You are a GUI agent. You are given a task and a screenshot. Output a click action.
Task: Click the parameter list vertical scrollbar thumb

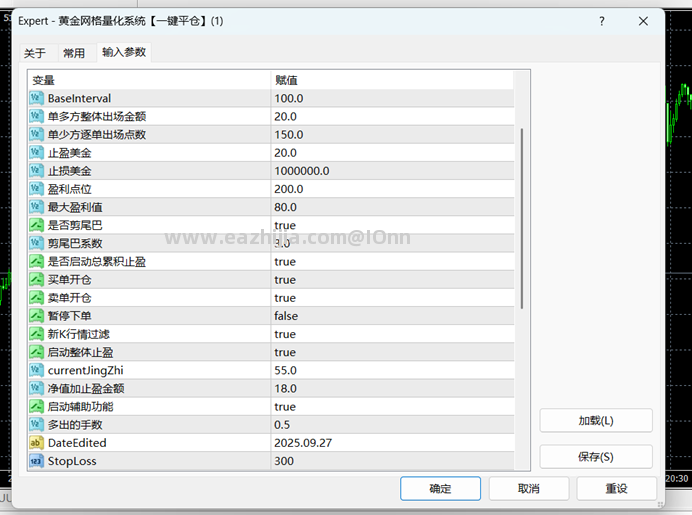[522, 218]
